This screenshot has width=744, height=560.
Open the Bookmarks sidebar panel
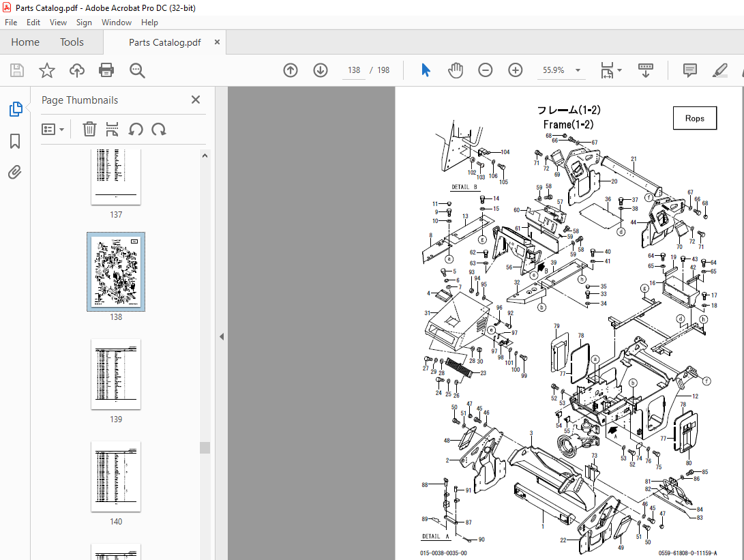pyautogui.click(x=15, y=141)
